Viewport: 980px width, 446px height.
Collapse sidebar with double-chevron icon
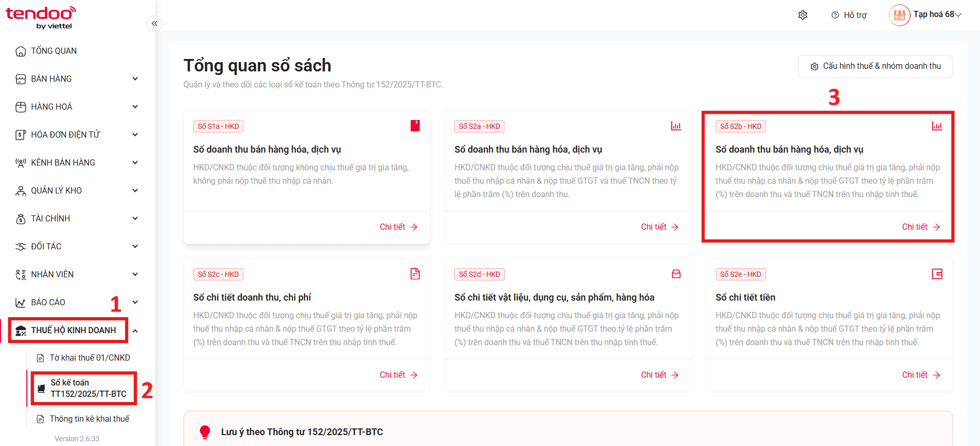coord(154,23)
